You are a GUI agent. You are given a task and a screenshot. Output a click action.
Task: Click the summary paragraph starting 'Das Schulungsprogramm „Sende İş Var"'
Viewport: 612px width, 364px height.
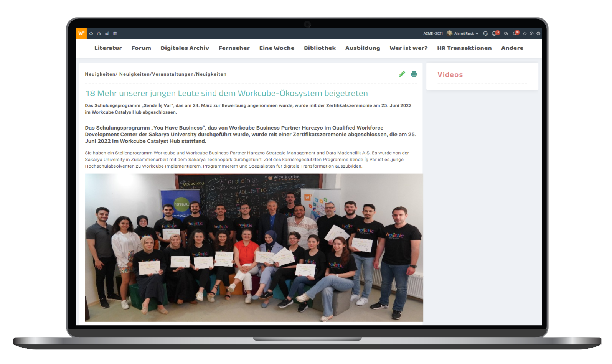tap(248, 109)
